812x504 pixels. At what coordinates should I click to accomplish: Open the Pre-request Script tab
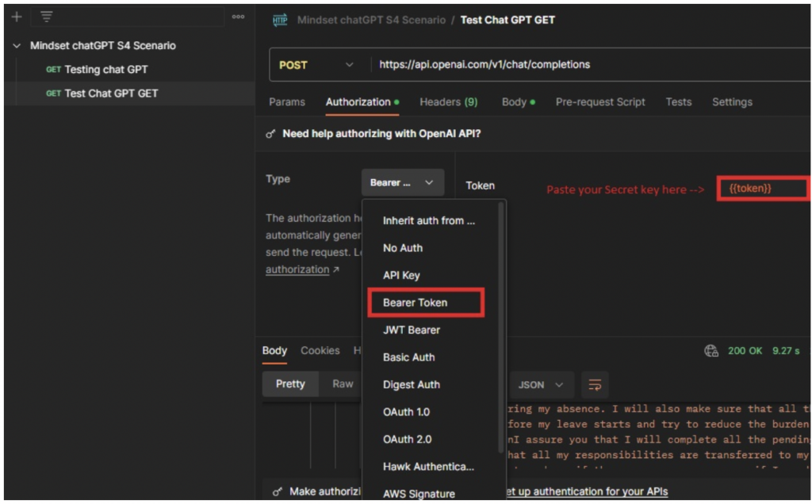click(599, 102)
